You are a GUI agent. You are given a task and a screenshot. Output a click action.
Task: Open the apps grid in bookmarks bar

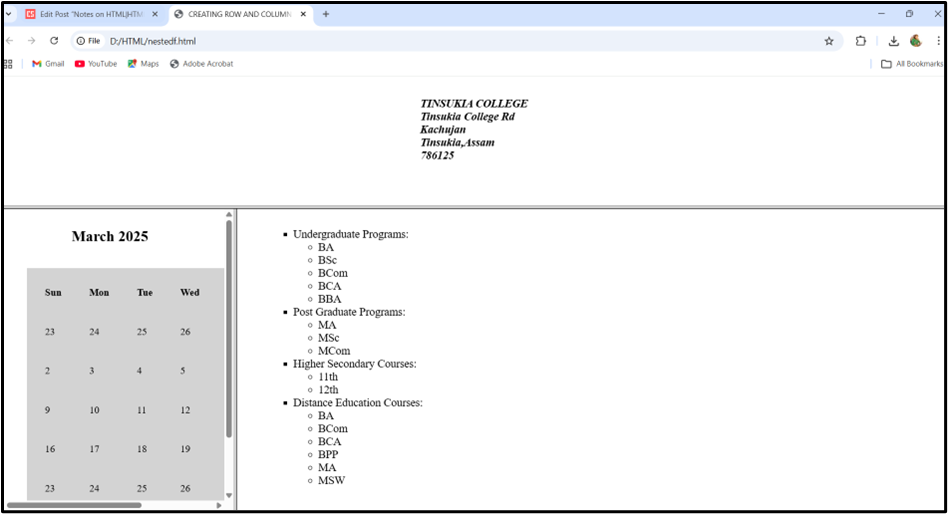click(x=8, y=64)
